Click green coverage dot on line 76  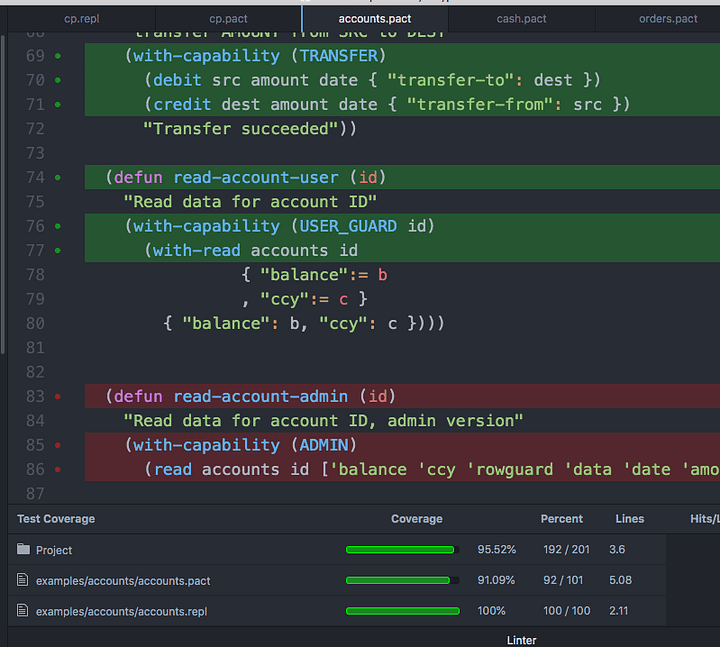[58, 226]
